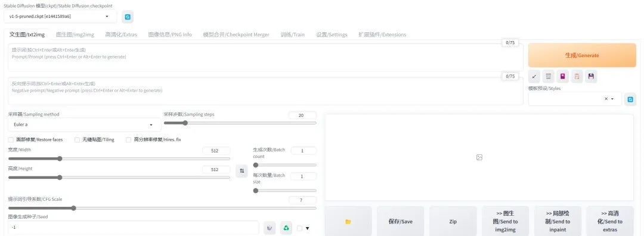Click the Negative prompt text area
The width and height of the screenshot is (644, 236).
[x=265, y=91]
